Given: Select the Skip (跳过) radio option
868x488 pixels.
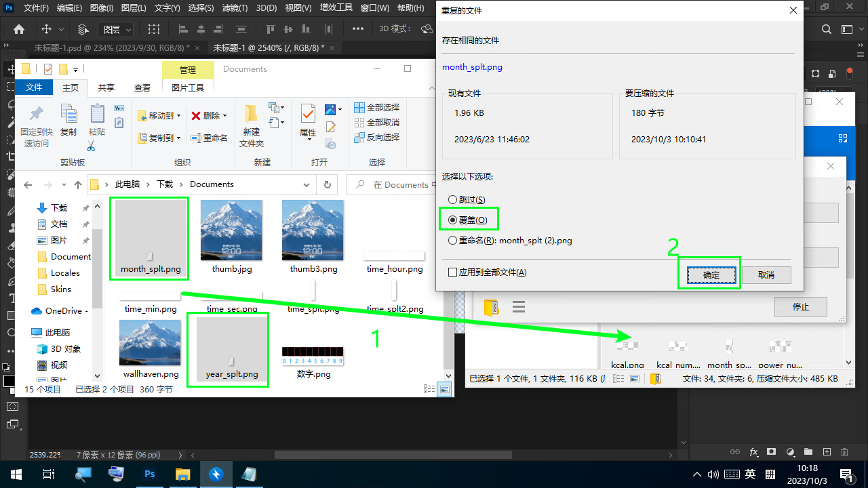Looking at the screenshot, I should (x=453, y=200).
